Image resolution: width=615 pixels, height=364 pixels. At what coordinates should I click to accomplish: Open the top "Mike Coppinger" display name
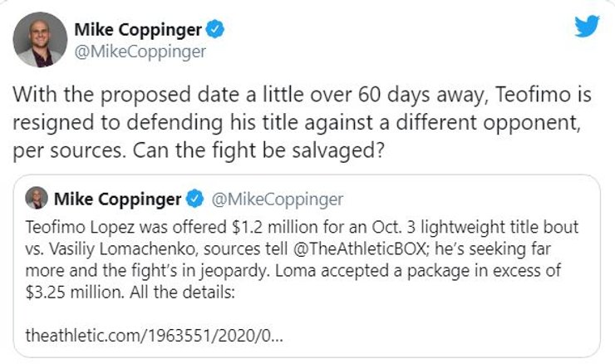tap(138, 30)
